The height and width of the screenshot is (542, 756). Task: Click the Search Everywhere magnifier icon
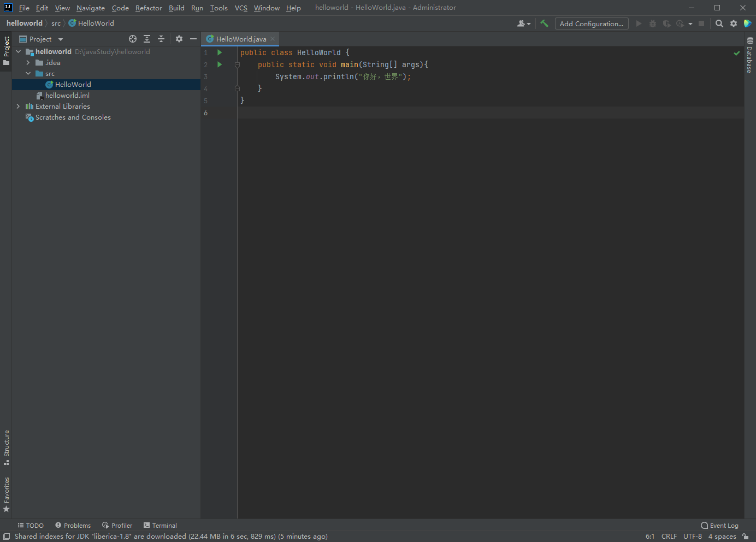coord(719,23)
